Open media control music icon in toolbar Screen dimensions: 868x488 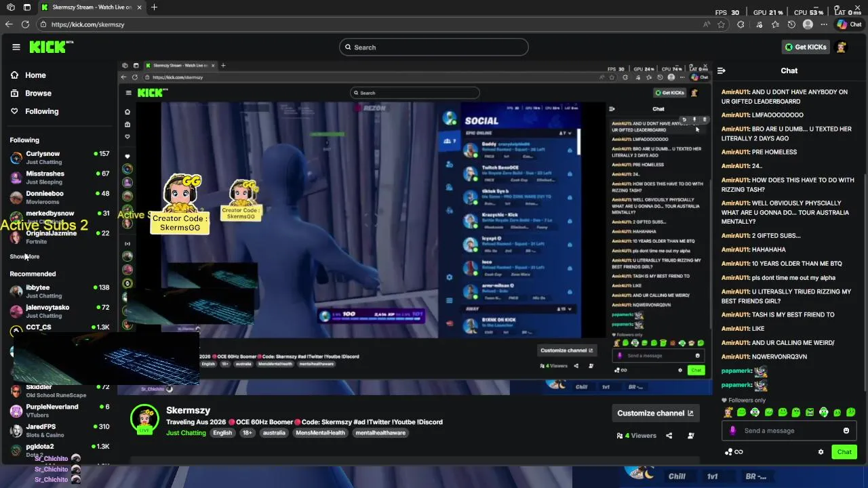(x=758, y=24)
